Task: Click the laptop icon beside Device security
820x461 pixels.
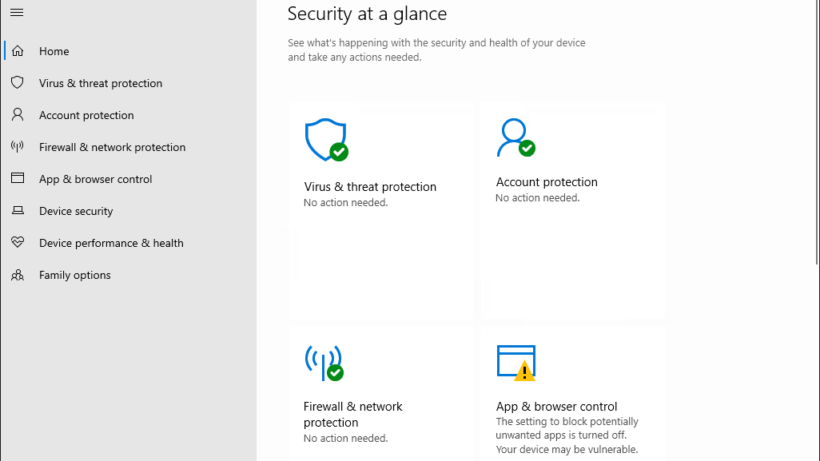Action: 17,210
